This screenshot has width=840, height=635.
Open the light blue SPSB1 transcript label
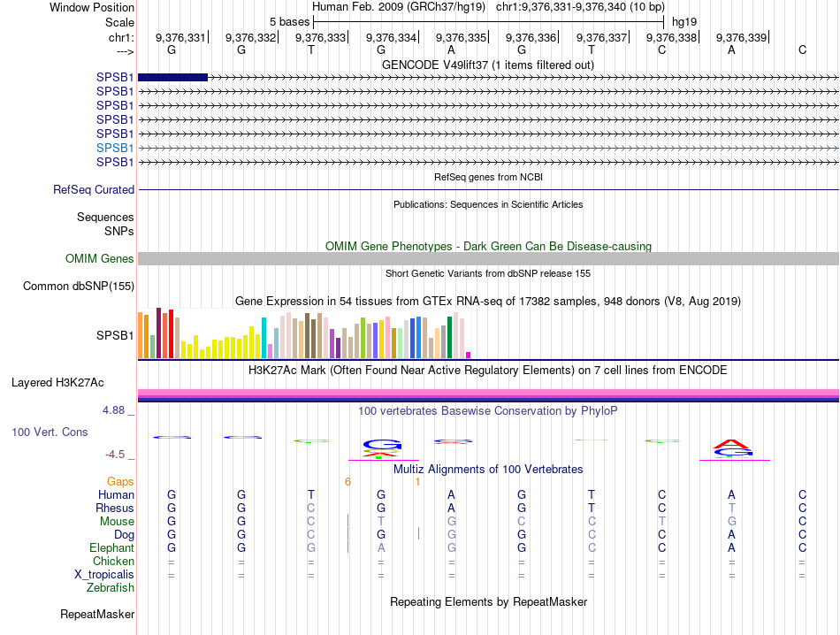coord(115,148)
